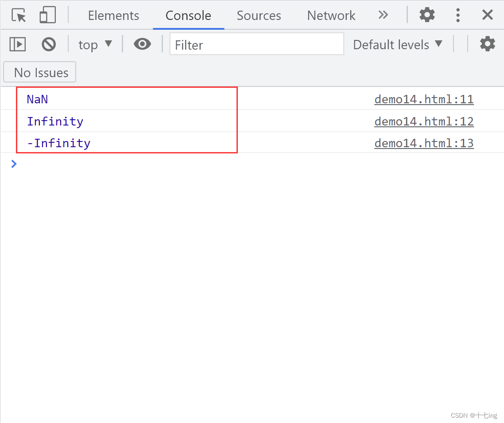Select the Infinity console output
Viewport: 504px width, 423px height.
[x=55, y=121]
